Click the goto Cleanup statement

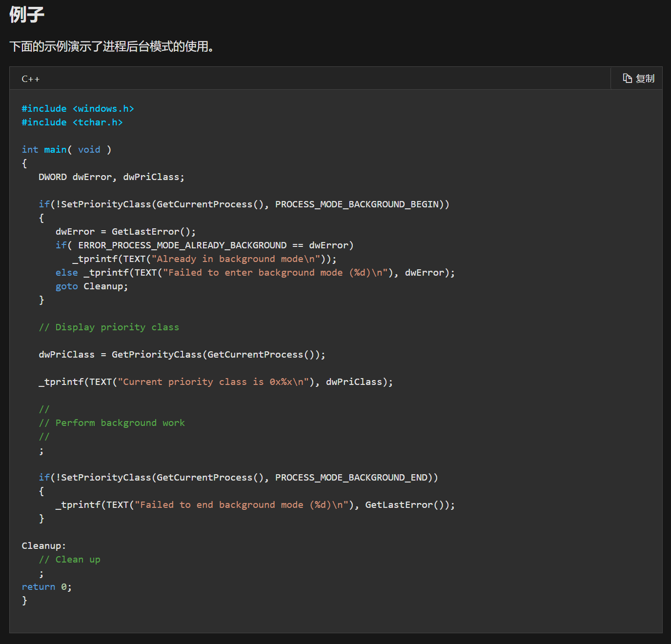(92, 286)
